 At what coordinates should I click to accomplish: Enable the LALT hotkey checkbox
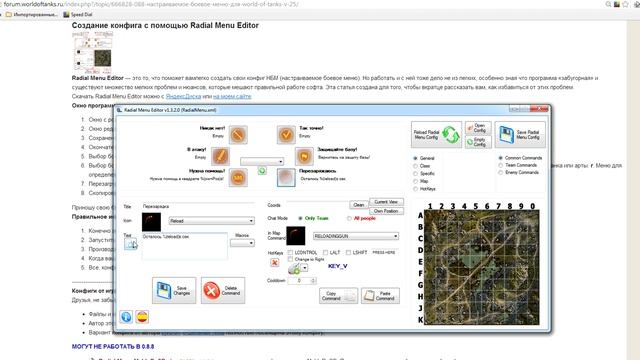click(325, 253)
